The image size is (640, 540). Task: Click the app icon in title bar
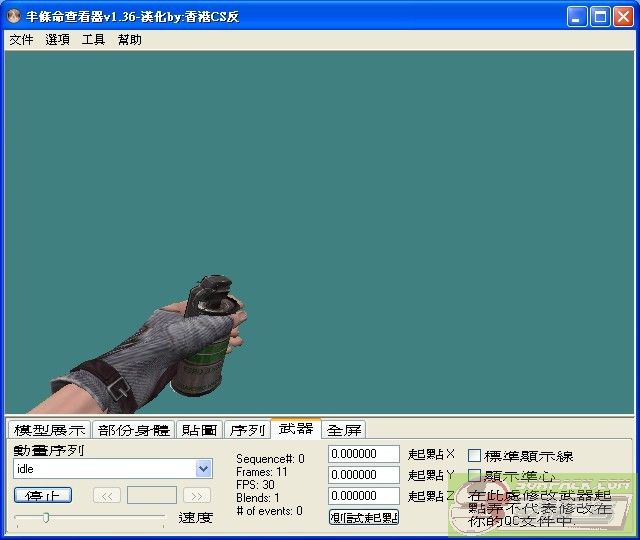pyautogui.click(x=14, y=17)
